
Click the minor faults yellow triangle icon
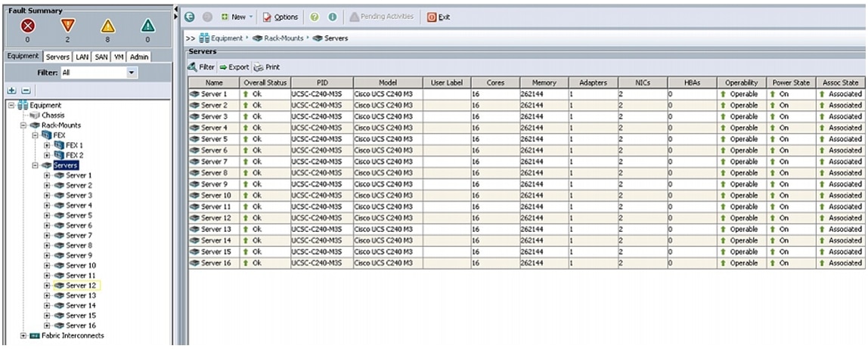coord(108,26)
